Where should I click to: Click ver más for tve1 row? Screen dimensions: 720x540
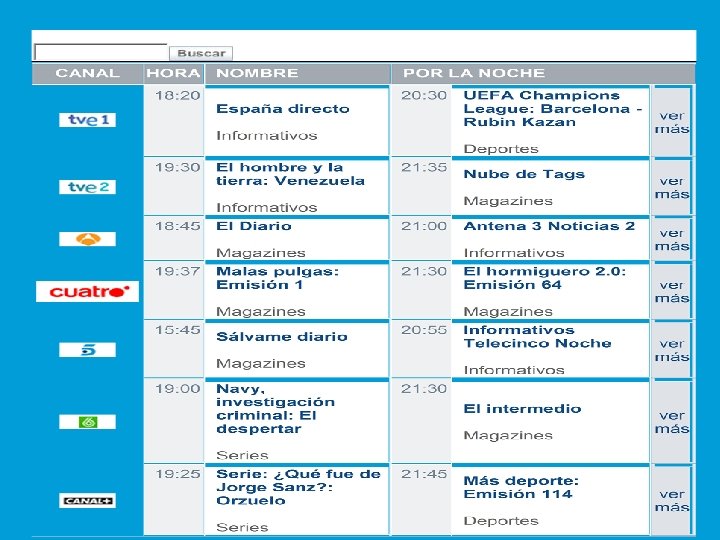(672, 122)
